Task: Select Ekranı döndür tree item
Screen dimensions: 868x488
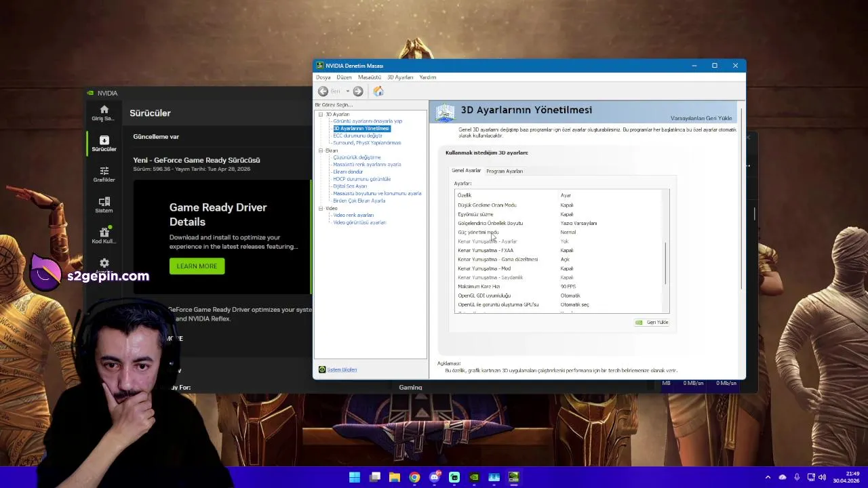Action: [348, 171]
